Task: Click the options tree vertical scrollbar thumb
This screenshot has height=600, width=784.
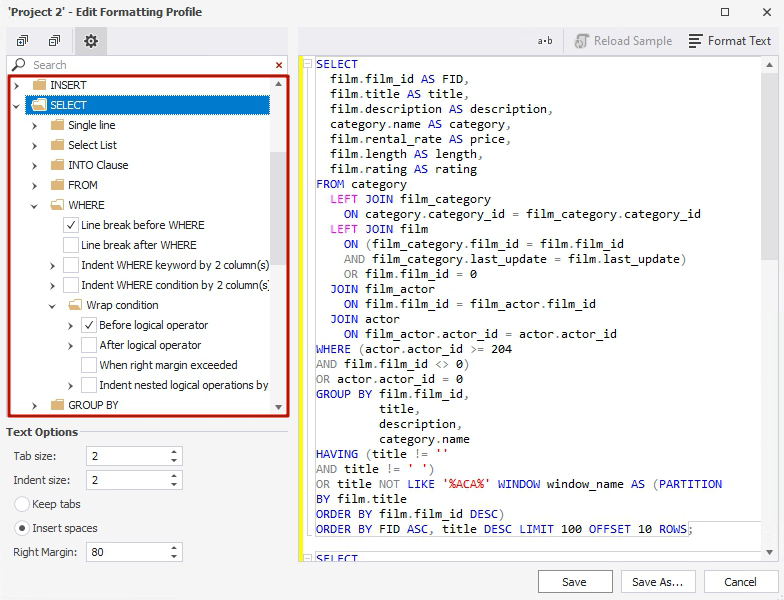Action: tap(278, 208)
